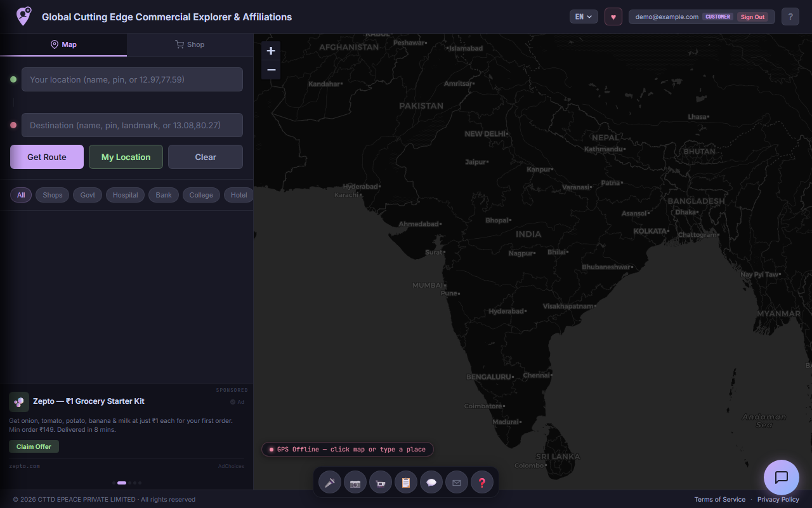Screen dimensions: 812x508
Task: Click the Ahmedabad map label
Action: click(419, 224)
